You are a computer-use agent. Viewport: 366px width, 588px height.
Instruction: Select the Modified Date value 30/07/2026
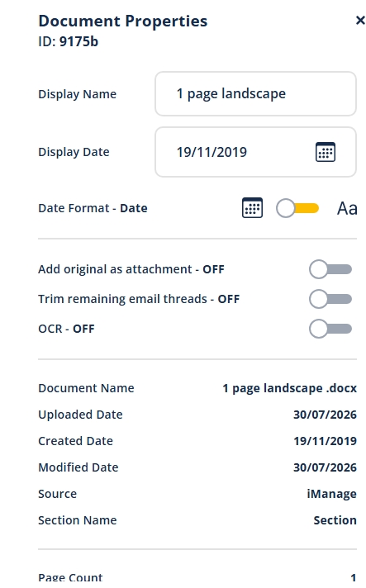(325, 467)
